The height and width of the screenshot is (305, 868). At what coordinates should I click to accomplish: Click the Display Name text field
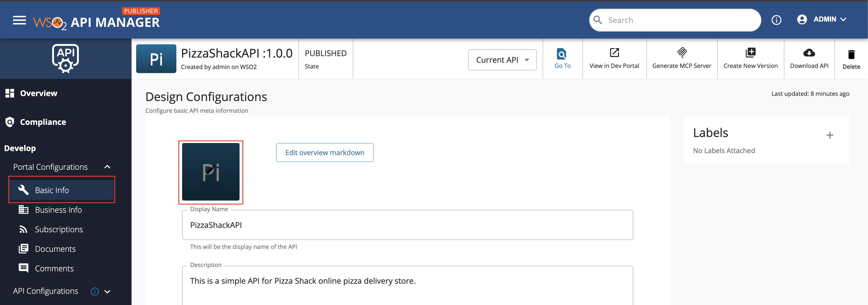pyautogui.click(x=407, y=225)
